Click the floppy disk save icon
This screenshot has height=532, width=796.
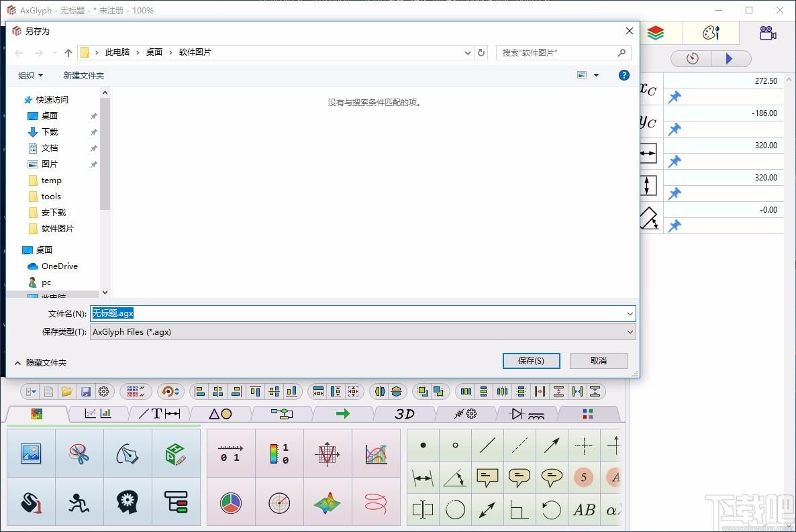point(85,391)
